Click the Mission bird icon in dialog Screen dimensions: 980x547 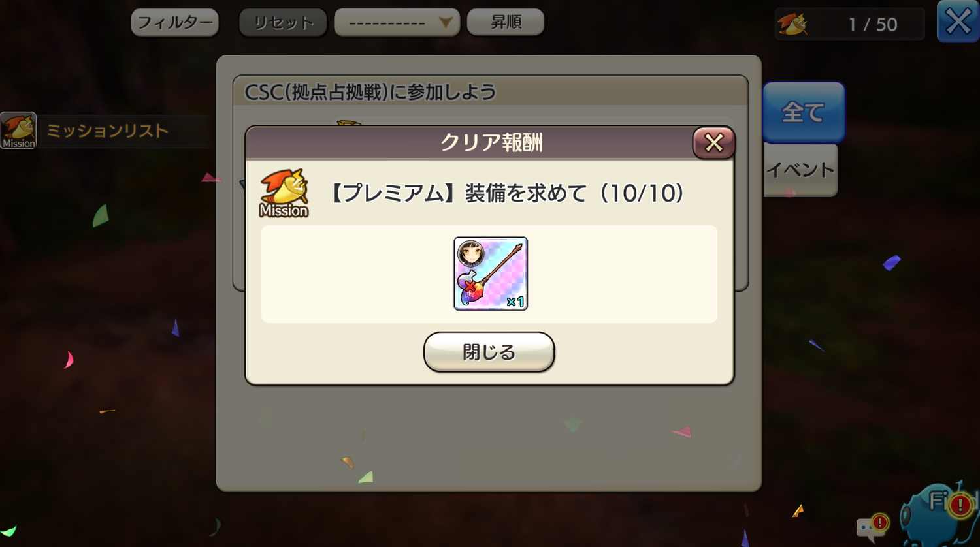[x=284, y=193]
